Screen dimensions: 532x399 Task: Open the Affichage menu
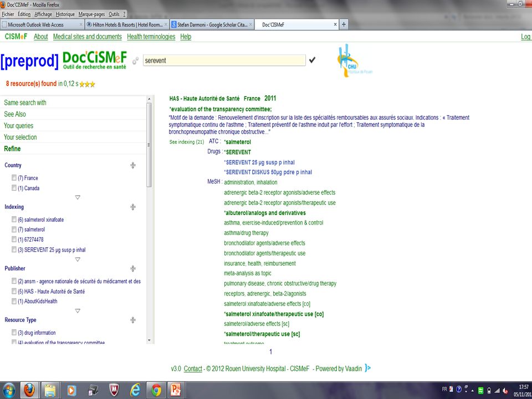click(43, 14)
